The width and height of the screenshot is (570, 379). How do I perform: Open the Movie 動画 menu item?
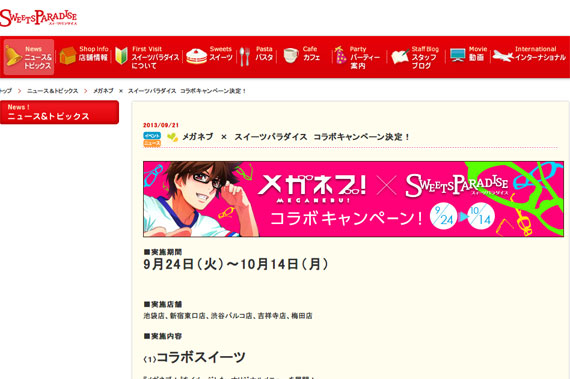[468, 56]
